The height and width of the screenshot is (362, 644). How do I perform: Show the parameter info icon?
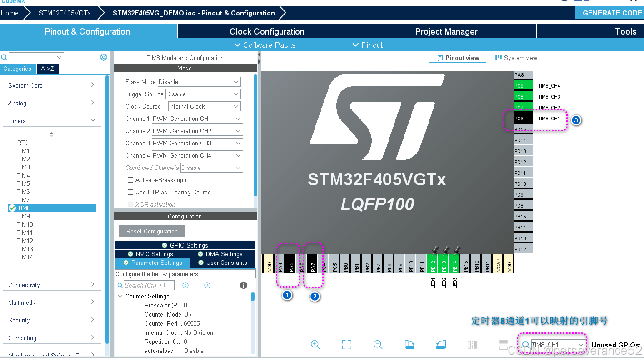244,285
